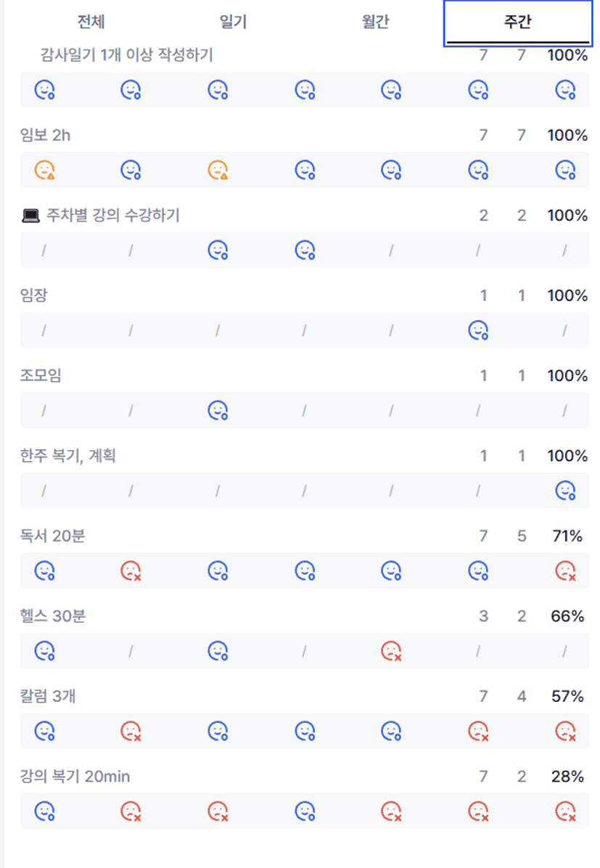Viewport: 600px width, 868px height.
Task: Select the 월간 tab
Action: coord(375,22)
